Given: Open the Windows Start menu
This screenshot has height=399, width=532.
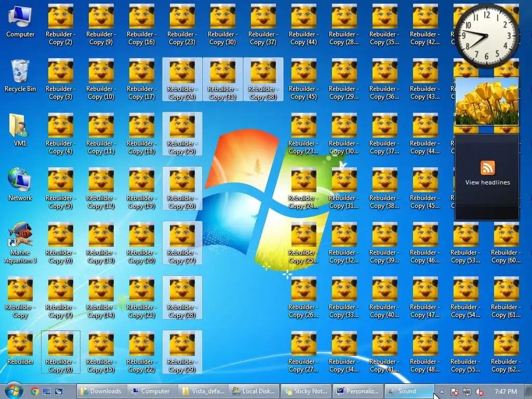Looking at the screenshot, I should 14,391.
